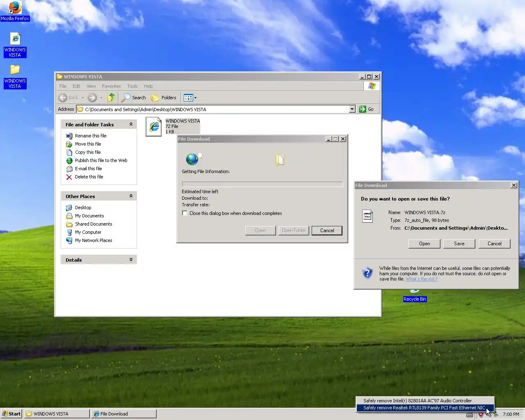The image size is (525, 420).
Task: Open the address bar dropdown list
Action: click(352, 109)
